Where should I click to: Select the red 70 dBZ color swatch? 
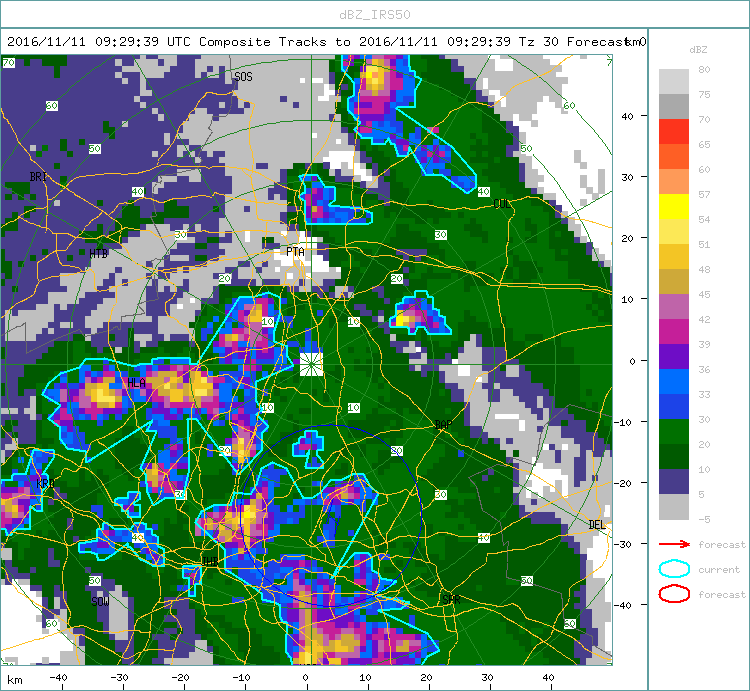tap(673, 132)
